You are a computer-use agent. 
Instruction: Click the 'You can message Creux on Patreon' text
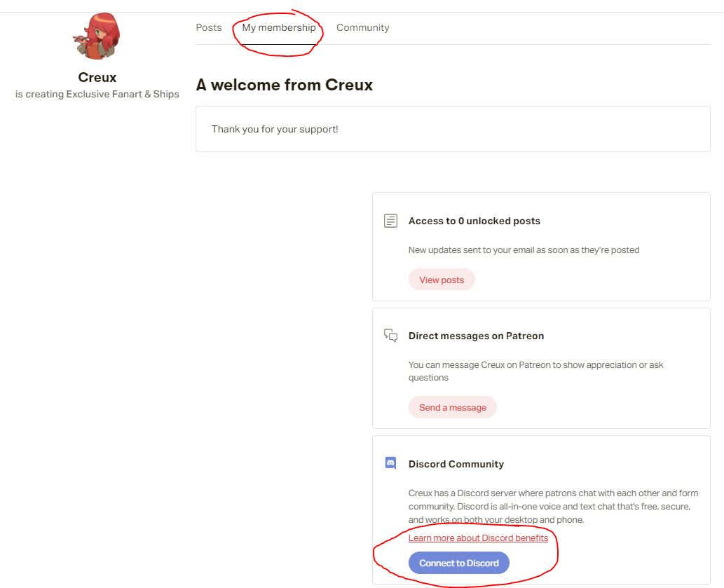tap(536, 371)
